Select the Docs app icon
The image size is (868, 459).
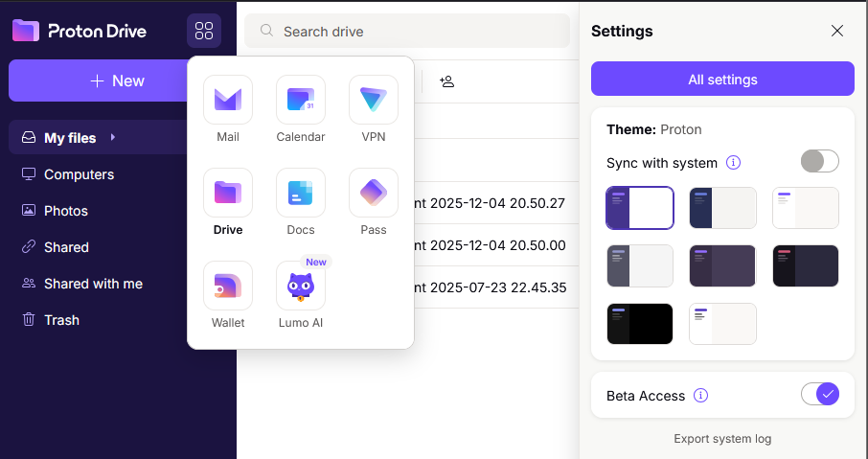(301, 193)
